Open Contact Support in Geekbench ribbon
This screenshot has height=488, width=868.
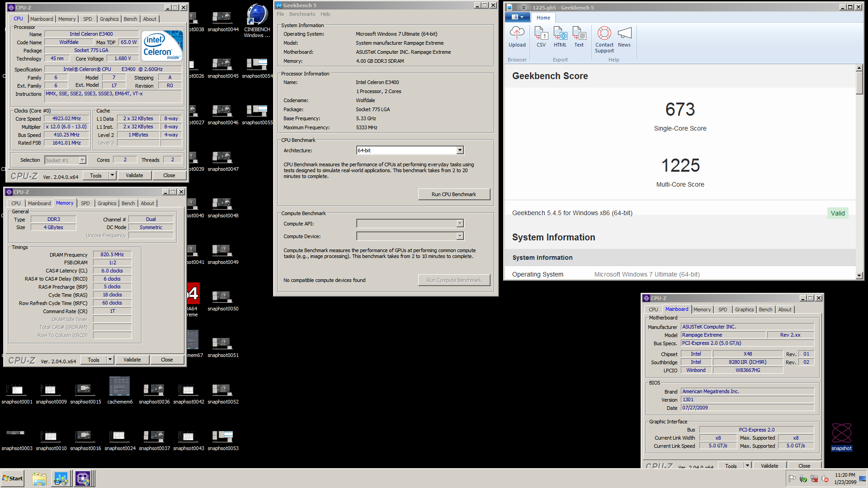click(x=604, y=40)
